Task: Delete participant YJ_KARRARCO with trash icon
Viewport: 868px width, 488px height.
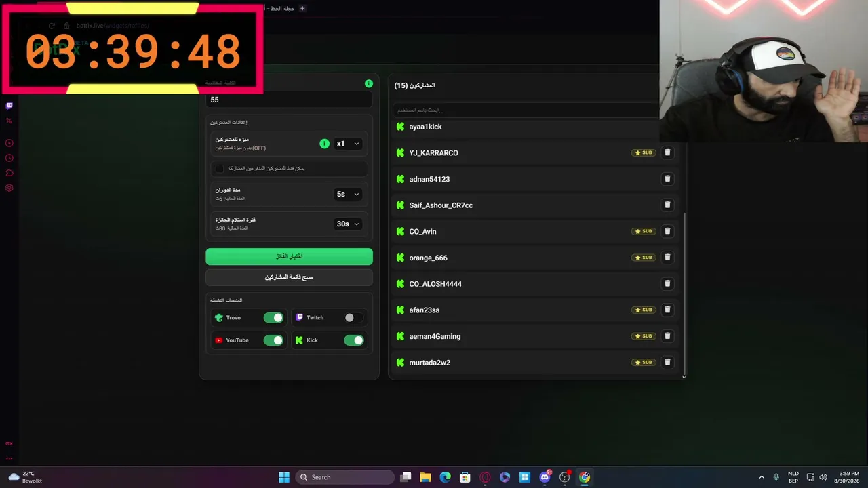Action: click(x=667, y=152)
